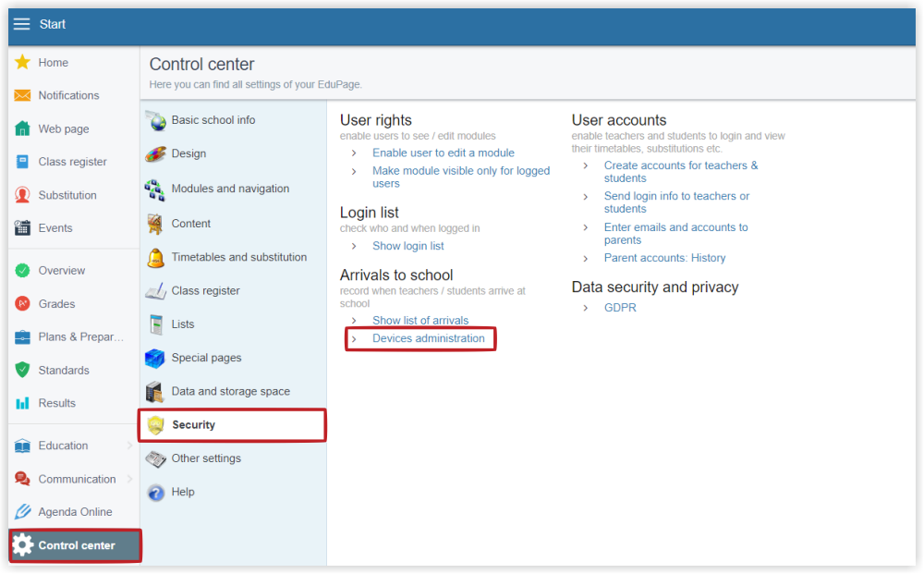
Task: Open Parent accounts: History link
Action: (664, 258)
